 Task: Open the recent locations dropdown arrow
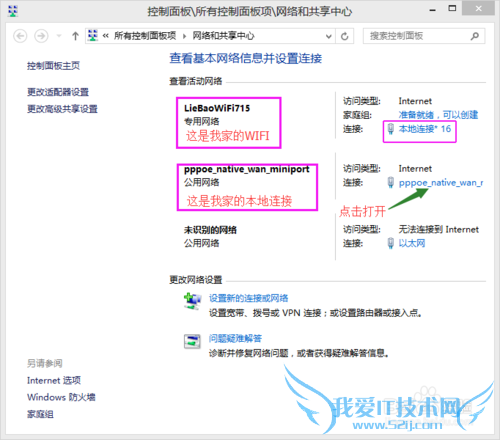click(x=59, y=36)
